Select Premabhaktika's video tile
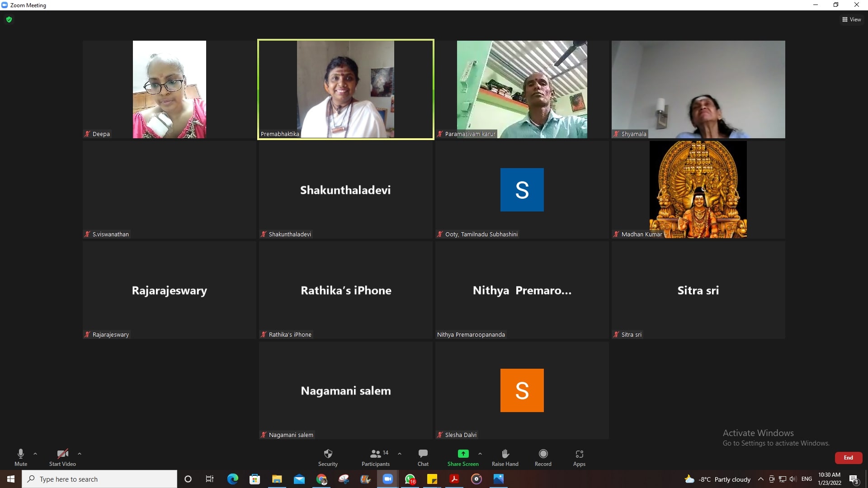The image size is (868, 488). click(x=345, y=89)
